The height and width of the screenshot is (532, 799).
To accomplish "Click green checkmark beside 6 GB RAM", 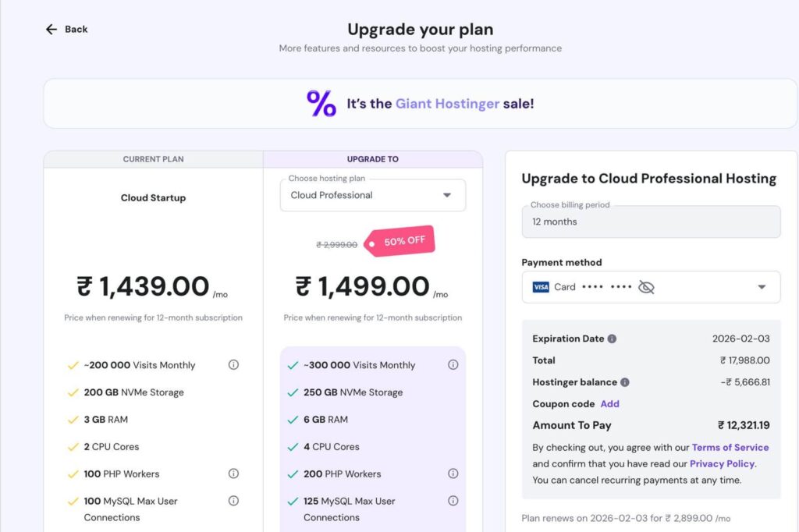I will coord(293,420).
